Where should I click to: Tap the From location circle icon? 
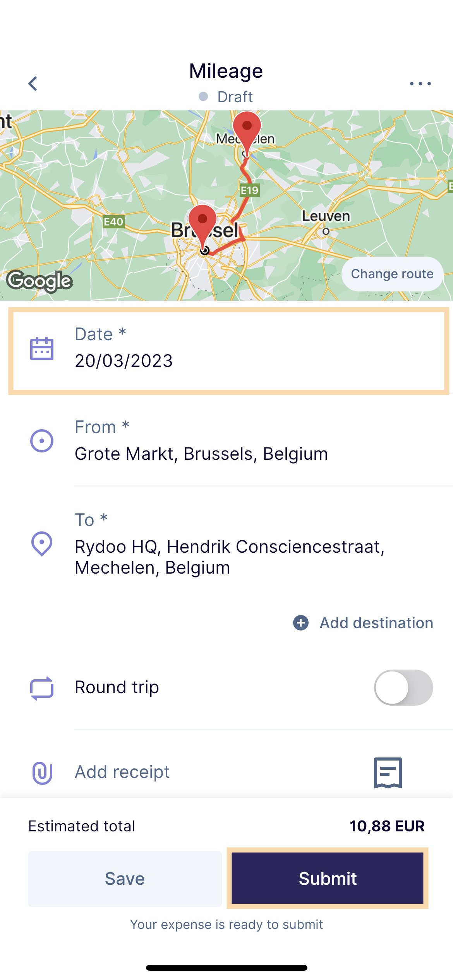point(42,441)
